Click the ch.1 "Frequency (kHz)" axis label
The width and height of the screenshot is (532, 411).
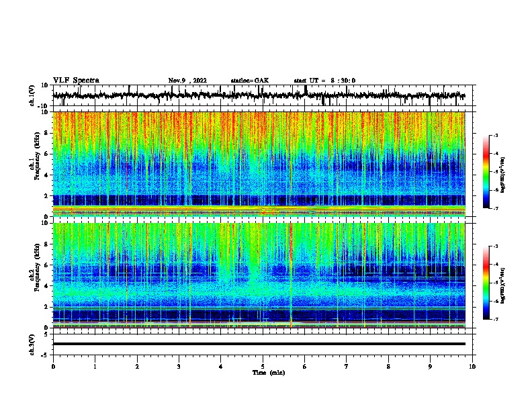point(37,156)
